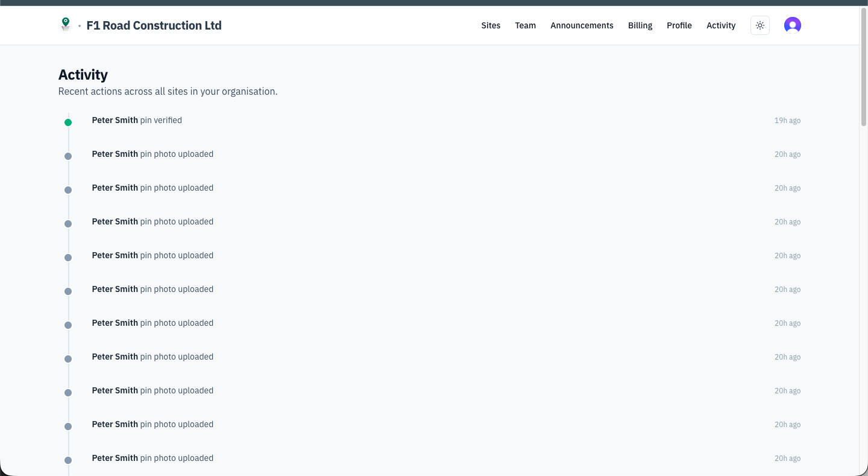The height and width of the screenshot is (476, 868).
Task: Open the user profile avatar menu
Action: [x=793, y=25]
